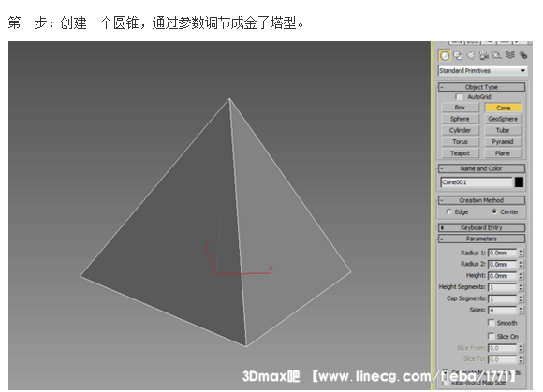Select the Cameras category icon
This screenshot has width=543, height=392.
click(x=484, y=55)
